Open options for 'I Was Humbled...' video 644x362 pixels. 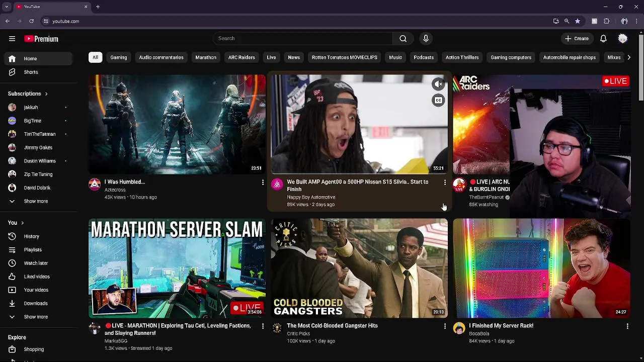click(262, 183)
